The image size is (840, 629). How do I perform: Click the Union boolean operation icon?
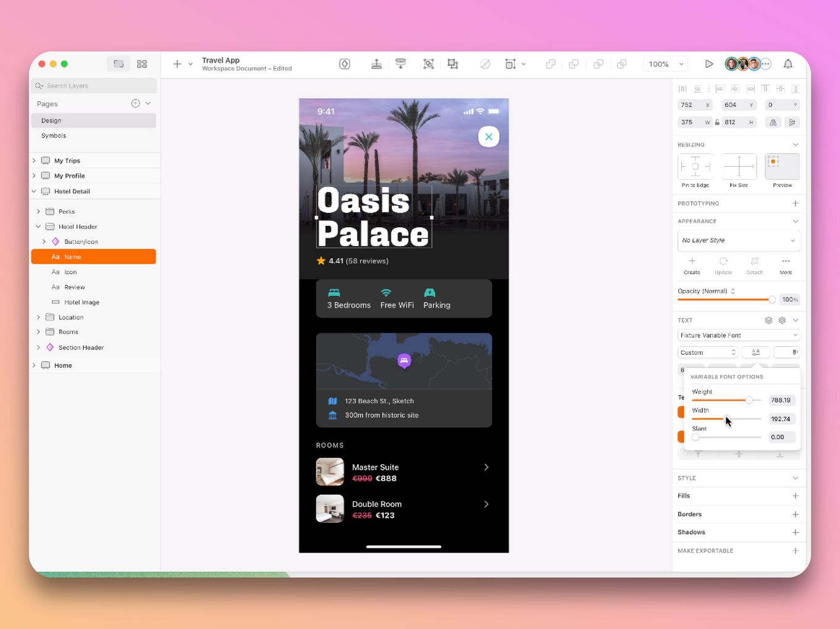[x=551, y=64]
